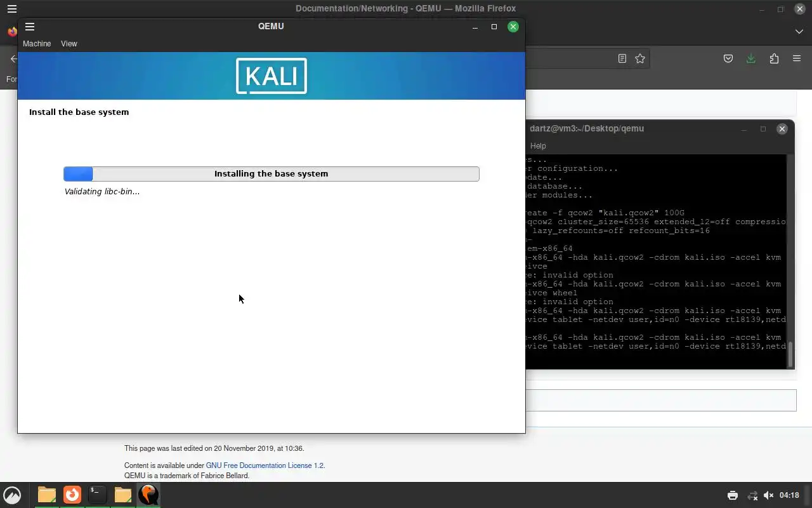Image resolution: width=812 pixels, height=508 pixels.
Task: Click the terminal line 'database...'
Action: click(x=554, y=187)
